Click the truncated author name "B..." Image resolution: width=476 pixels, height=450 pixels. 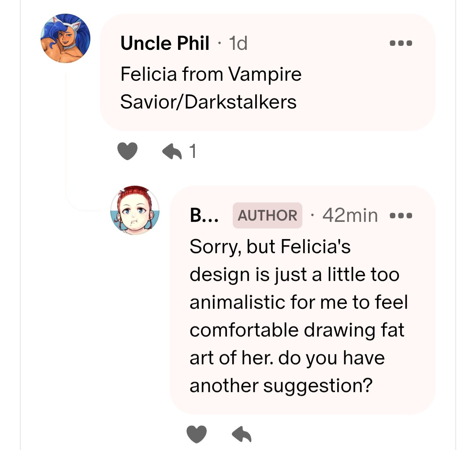point(201,215)
